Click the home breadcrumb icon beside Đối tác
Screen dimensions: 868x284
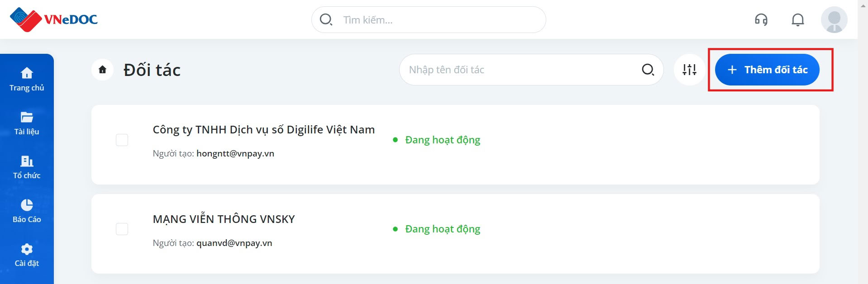[103, 70]
